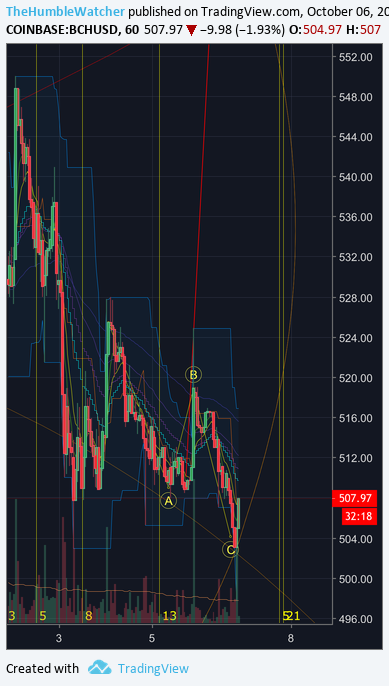Viewport: 389px width, 686px height.
Task: Click the TradingView logo icon
Action: point(99,667)
